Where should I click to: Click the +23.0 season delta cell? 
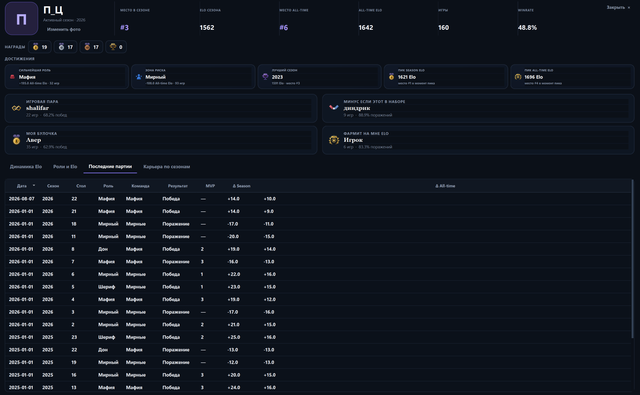(234, 287)
